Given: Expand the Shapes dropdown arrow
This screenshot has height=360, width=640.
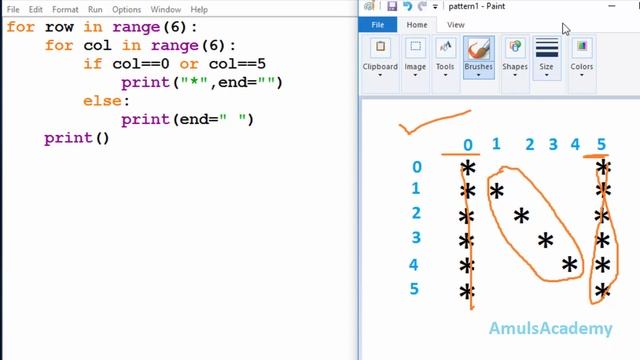Looking at the screenshot, I should point(515,75).
